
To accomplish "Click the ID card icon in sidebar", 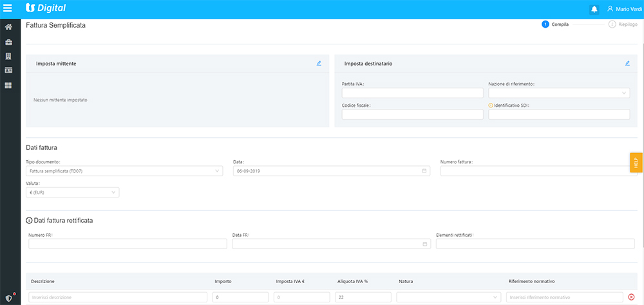I will [8, 70].
